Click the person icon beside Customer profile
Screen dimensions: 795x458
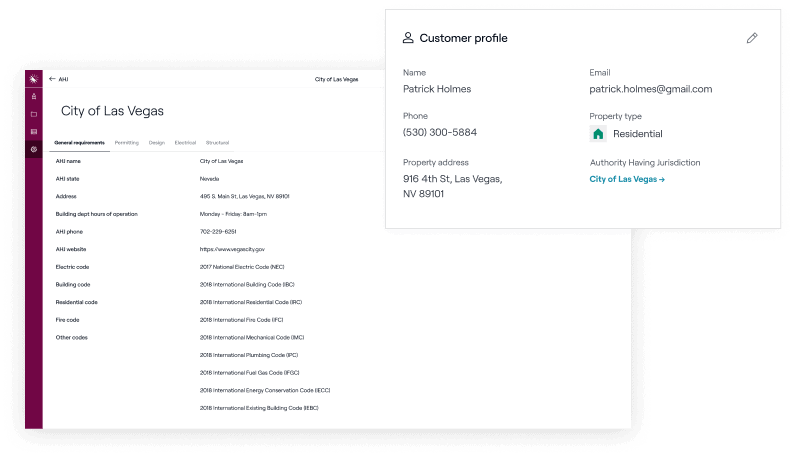point(408,38)
